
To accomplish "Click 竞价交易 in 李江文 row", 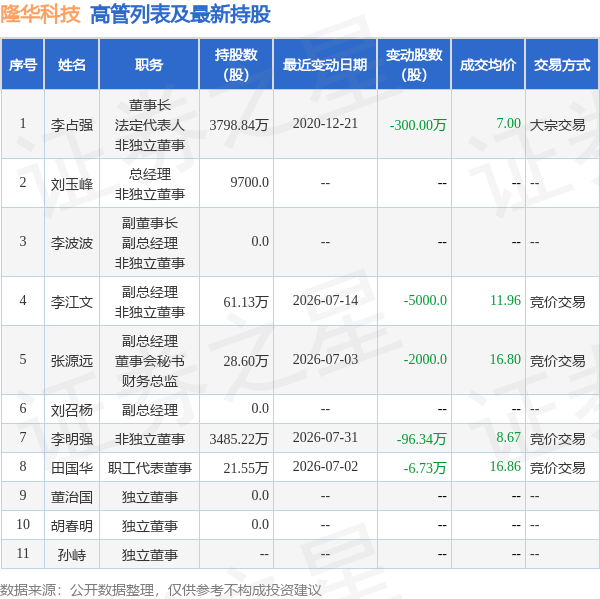I will 558,302.
